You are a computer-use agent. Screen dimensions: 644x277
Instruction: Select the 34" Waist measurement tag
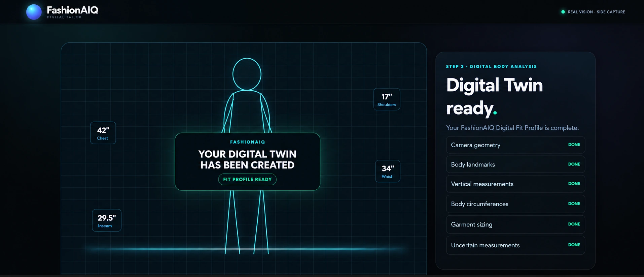coord(388,171)
